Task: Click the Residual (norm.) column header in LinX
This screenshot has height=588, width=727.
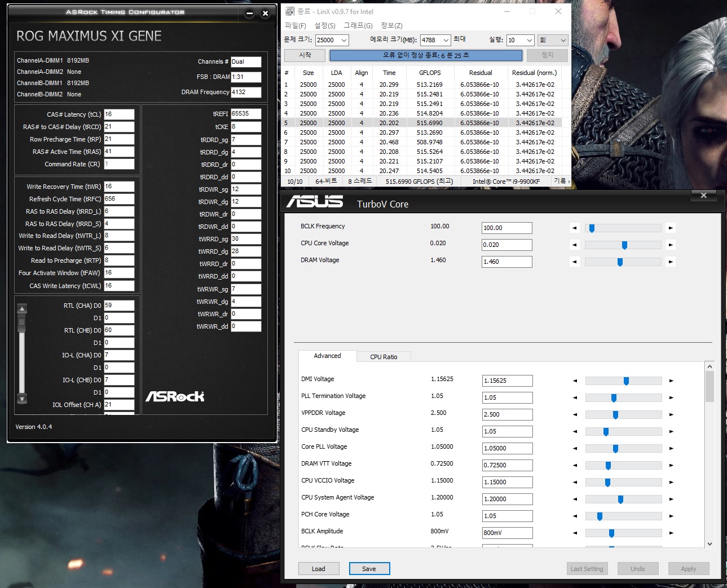Action: click(534, 73)
